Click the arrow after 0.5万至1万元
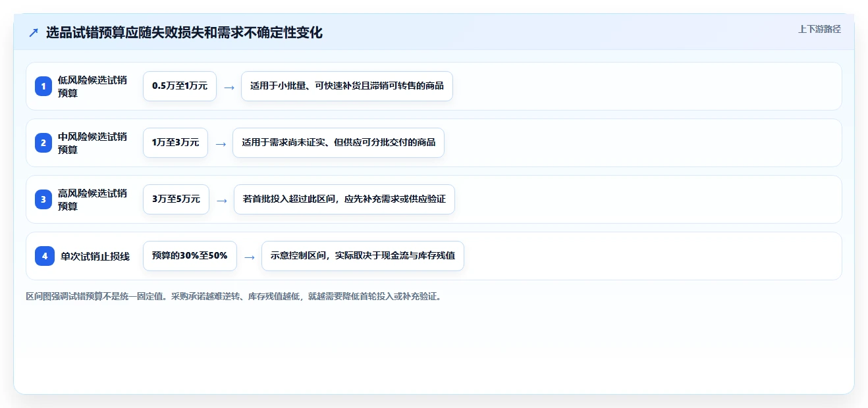Viewport: 868px width, 408px height. [229, 87]
